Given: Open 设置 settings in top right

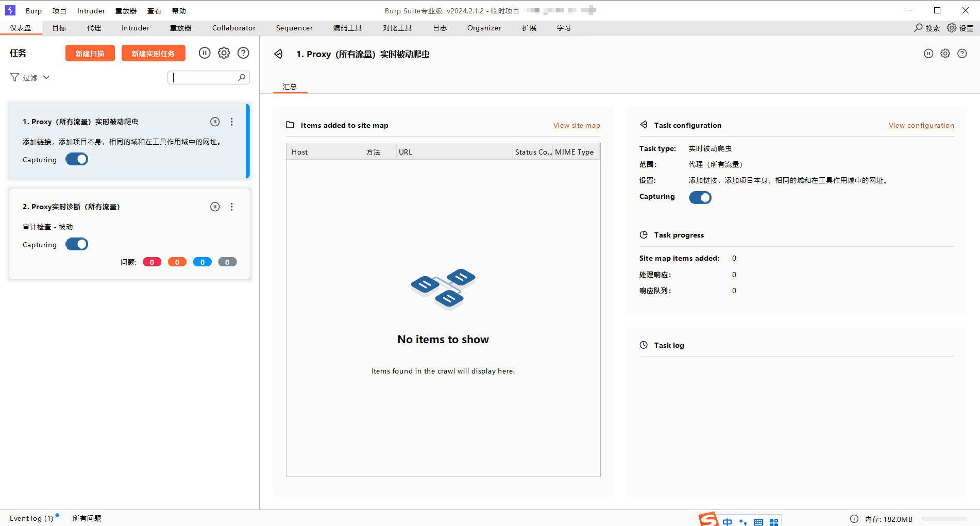Looking at the screenshot, I should pyautogui.click(x=960, y=28).
